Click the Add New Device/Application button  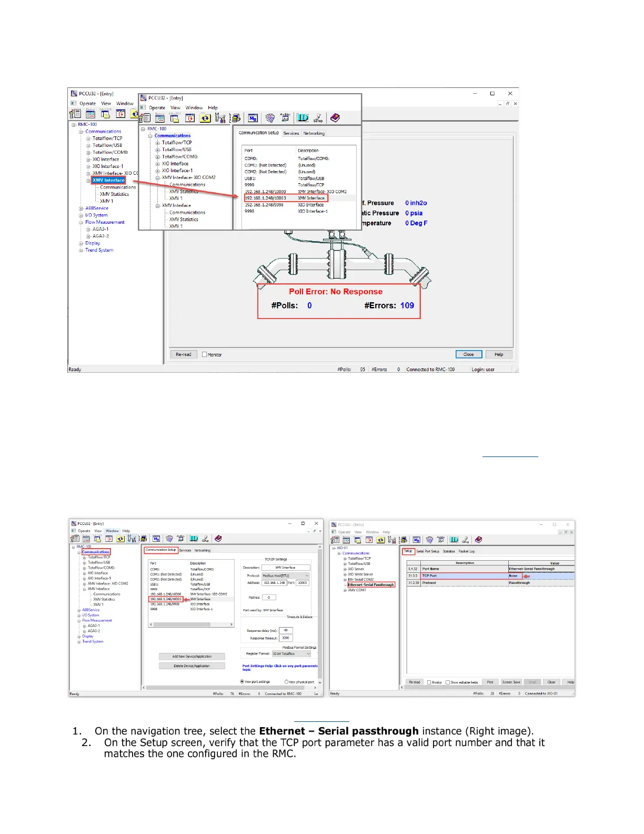(x=192, y=657)
